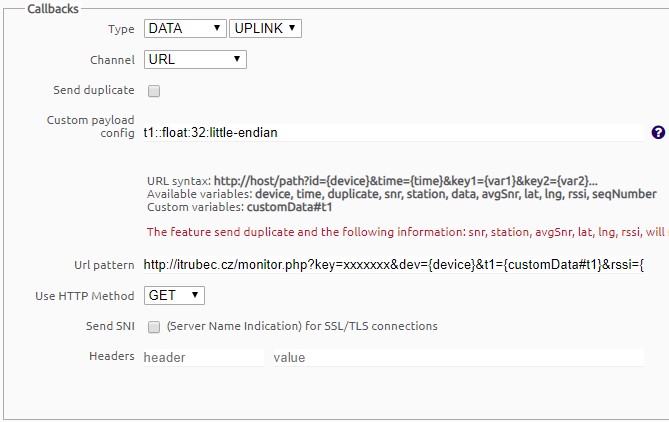This screenshot has height=422, width=669.
Task: Click the payload config help question mark icon
Action: (x=658, y=132)
